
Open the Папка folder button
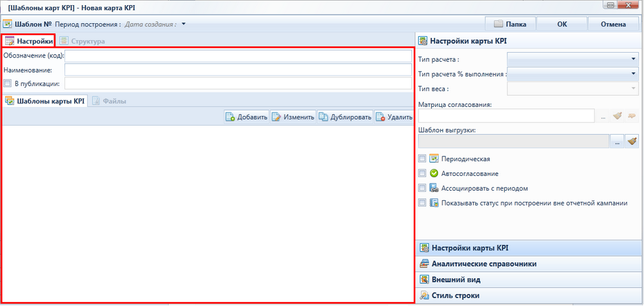coord(511,24)
